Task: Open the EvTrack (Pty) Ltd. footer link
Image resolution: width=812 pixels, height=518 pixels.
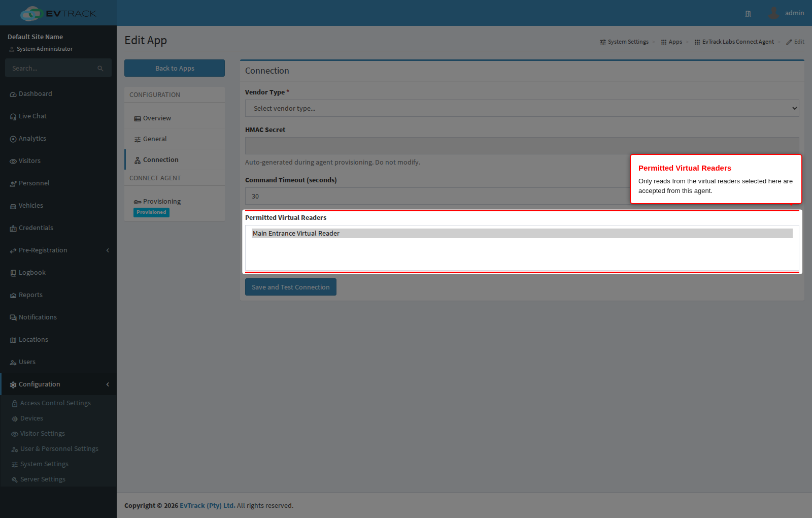Action: tap(208, 506)
